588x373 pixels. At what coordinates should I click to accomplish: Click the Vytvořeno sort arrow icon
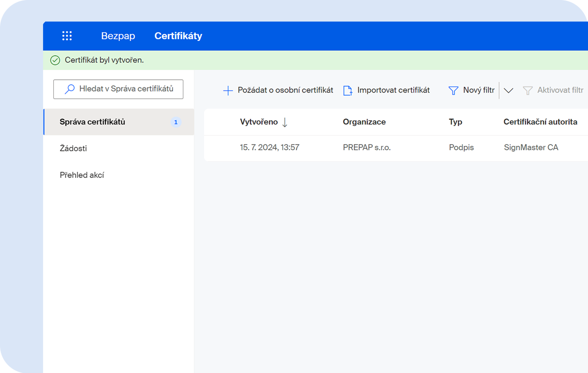(285, 122)
